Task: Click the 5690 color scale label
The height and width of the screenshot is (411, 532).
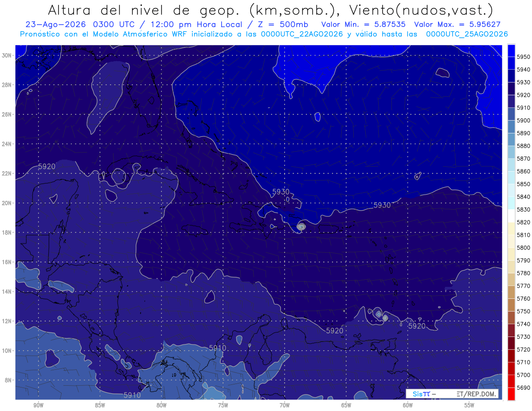Action: (x=524, y=388)
